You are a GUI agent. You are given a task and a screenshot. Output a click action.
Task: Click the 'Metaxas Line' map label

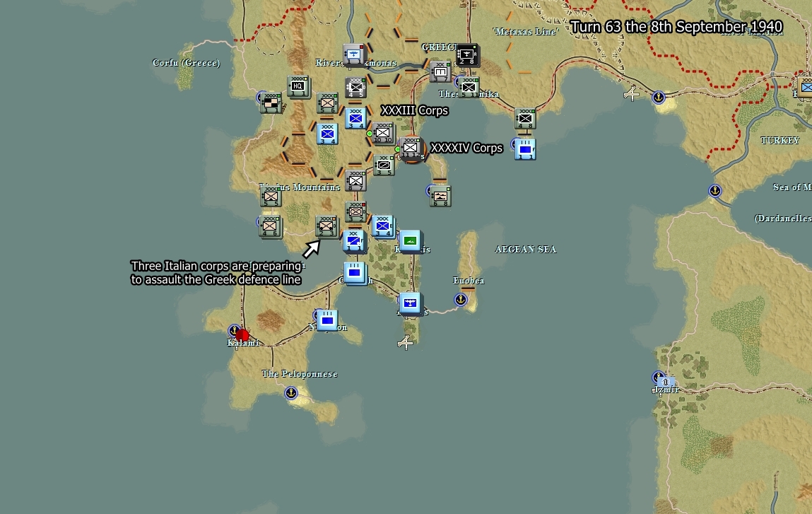point(526,32)
